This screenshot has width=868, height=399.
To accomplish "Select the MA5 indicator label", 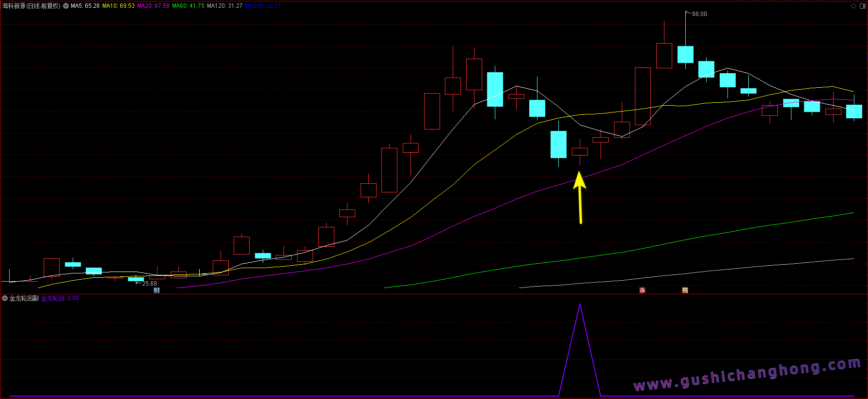I will [85, 6].
